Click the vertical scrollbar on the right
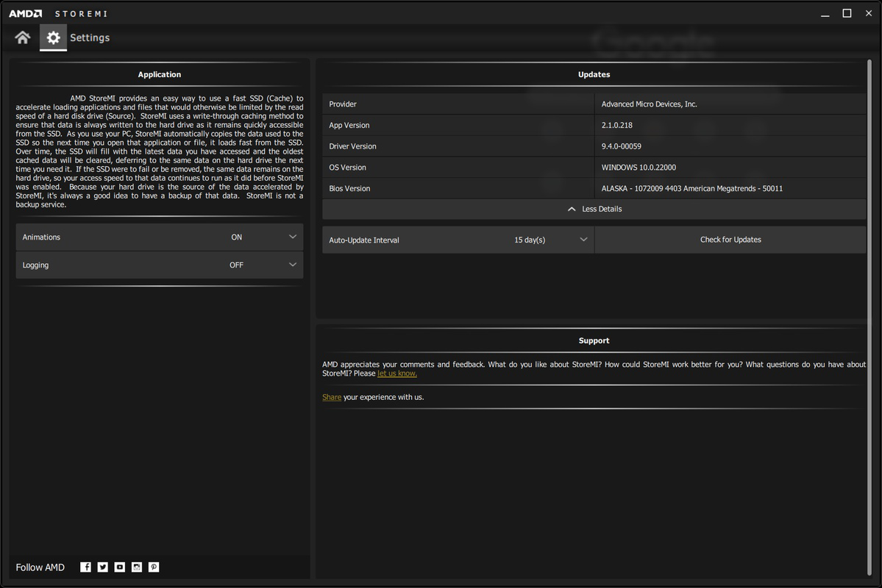 [869, 318]
